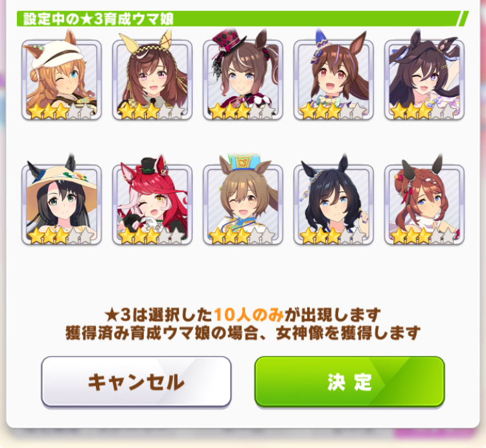Click the orange 10人のみ highlighted text
The width and height of the screenshot is (486, 448).
249,315
